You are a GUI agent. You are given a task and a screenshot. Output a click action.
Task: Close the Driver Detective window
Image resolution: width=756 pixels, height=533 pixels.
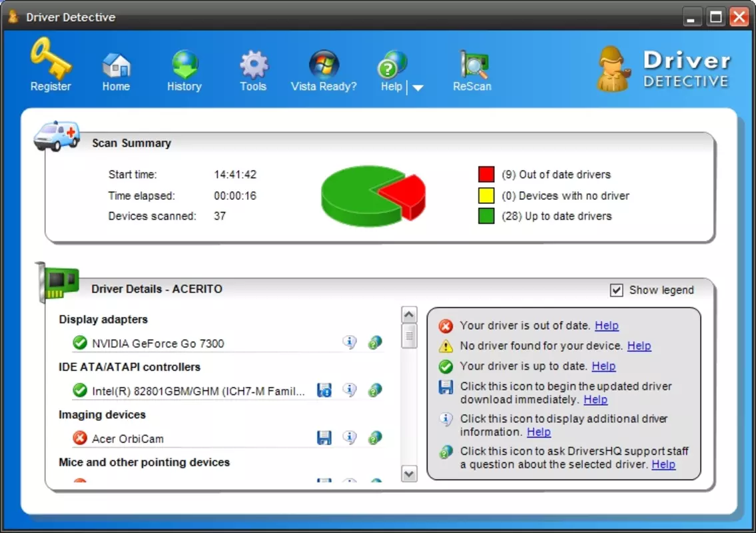tap(739, 17)
